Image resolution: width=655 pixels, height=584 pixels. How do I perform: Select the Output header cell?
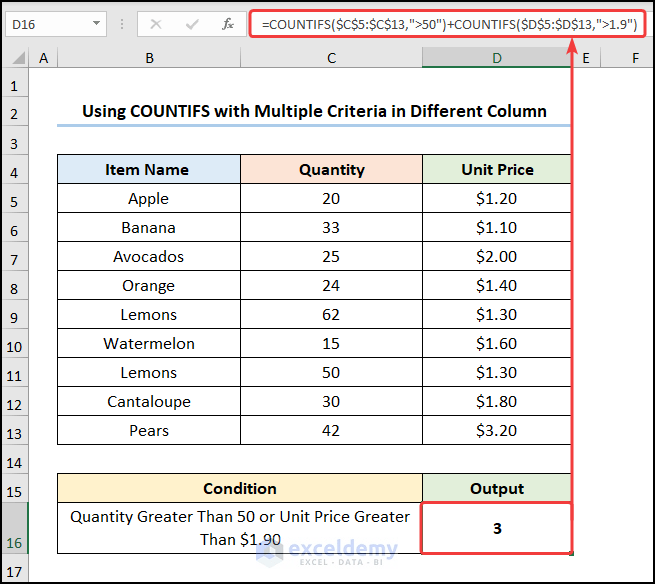pyautogui.click(x=497, y=488)
